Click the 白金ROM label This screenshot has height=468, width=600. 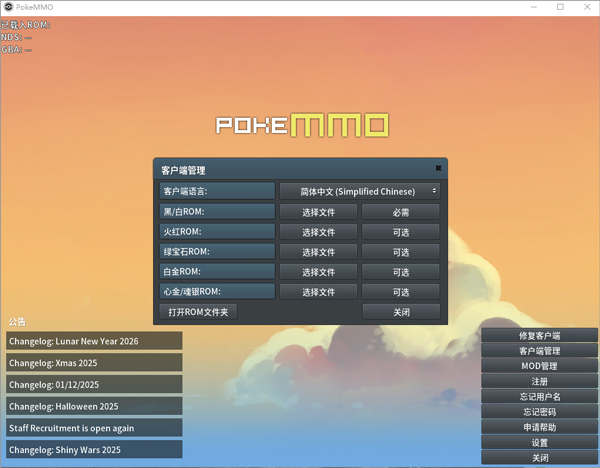pos(217,272)
